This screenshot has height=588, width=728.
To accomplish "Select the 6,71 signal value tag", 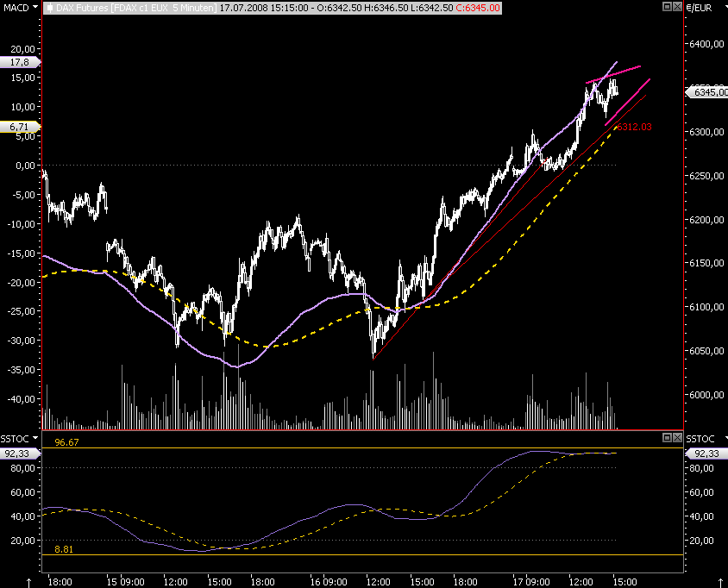I will tap(21, 127).
